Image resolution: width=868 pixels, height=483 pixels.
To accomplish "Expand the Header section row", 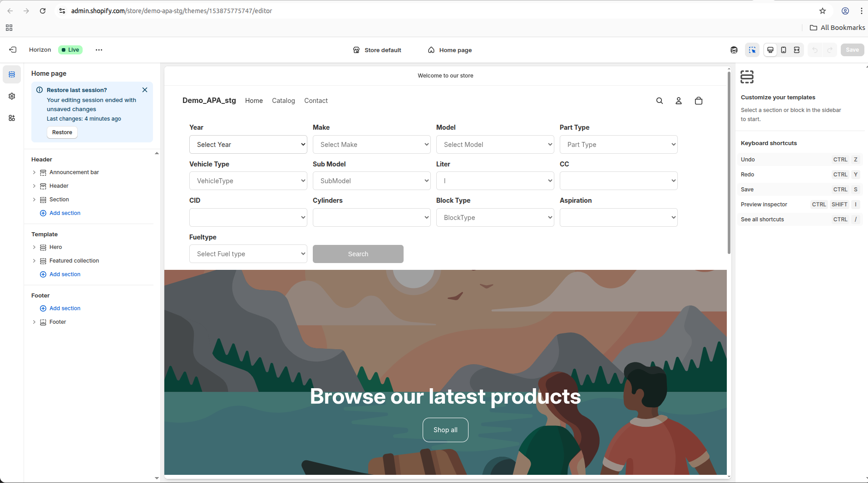I will (x=34, y=186).
